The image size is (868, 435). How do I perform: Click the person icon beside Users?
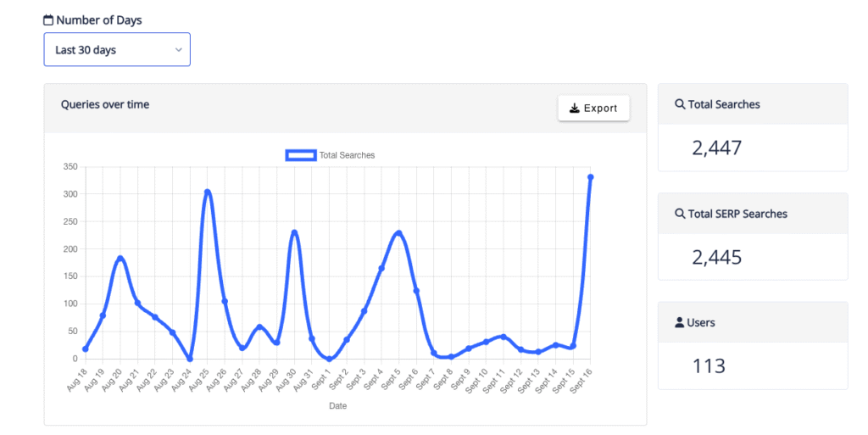680,323
